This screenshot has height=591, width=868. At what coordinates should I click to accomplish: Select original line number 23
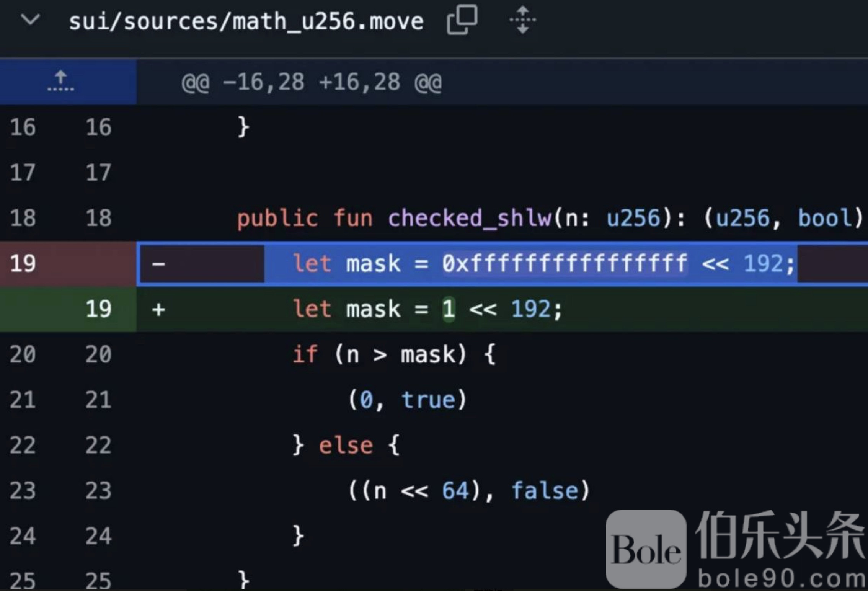[23, 490]
